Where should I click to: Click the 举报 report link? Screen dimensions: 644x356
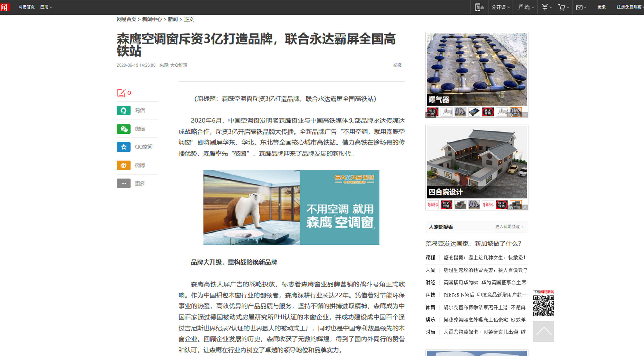397,65
